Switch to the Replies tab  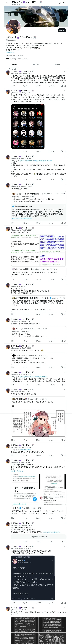36,64
